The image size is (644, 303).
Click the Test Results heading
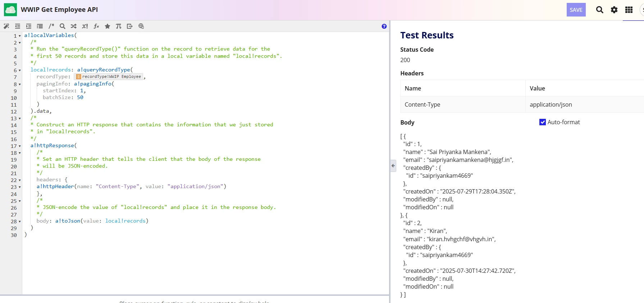point(427,35)
